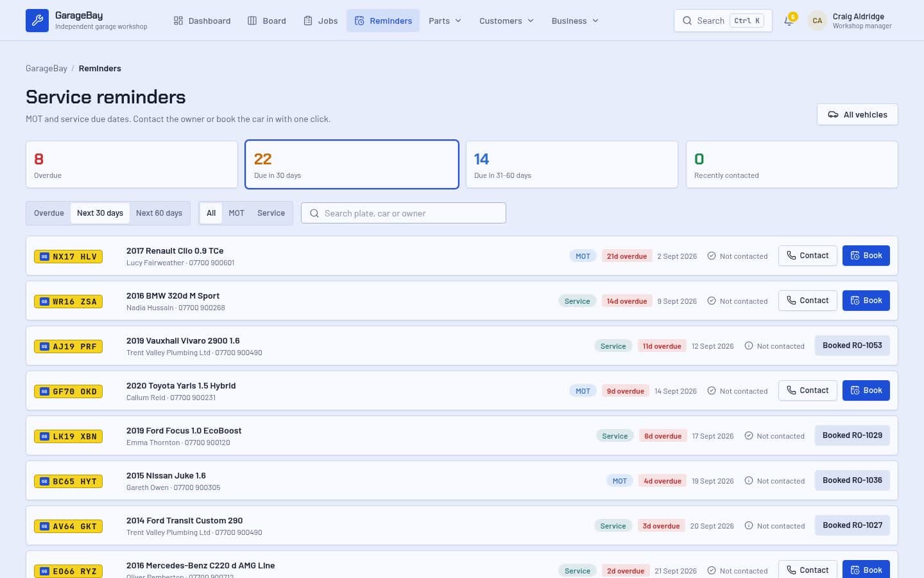Open the Jobs page

(x=321, y=21)
